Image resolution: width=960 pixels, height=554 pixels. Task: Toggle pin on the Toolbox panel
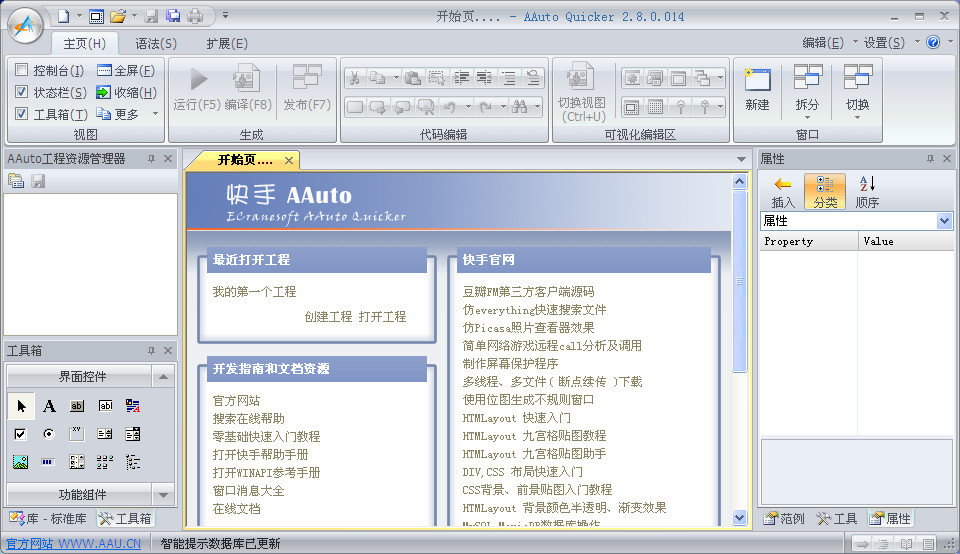click(x=151, y=351)
